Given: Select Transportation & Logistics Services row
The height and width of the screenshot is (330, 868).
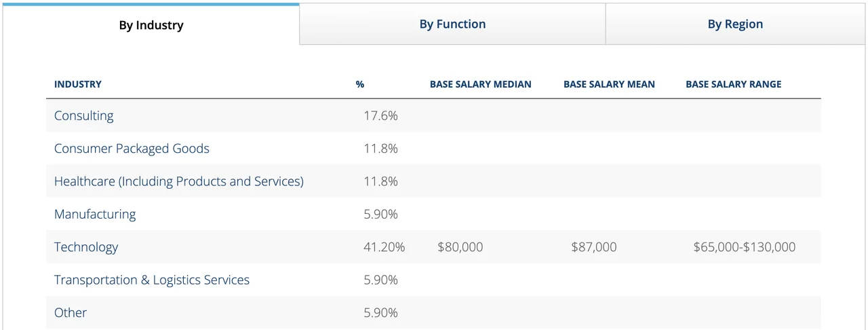Looking at the screenshot, I should click(152, 280).
